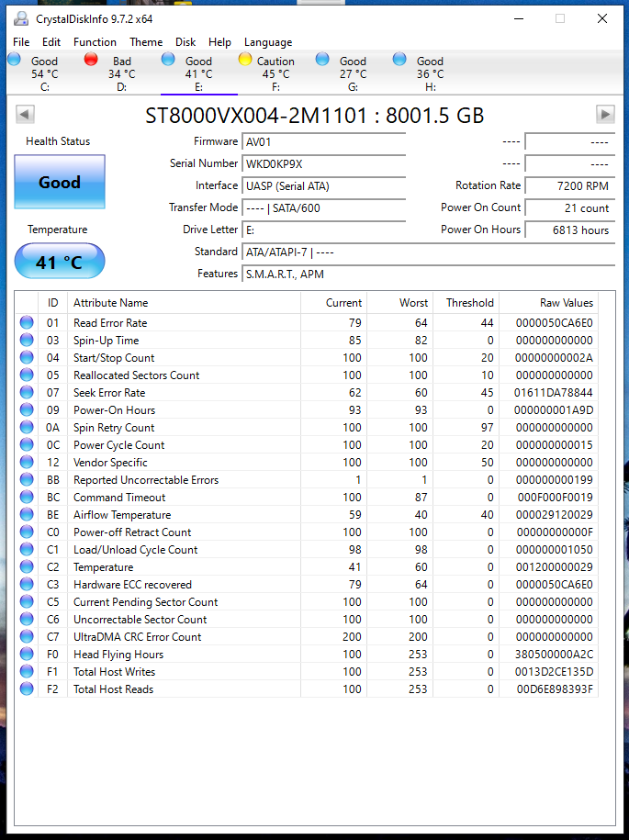Open the Disk menu
Viewport: 629px width, 840px height.
tap(185, 42)
